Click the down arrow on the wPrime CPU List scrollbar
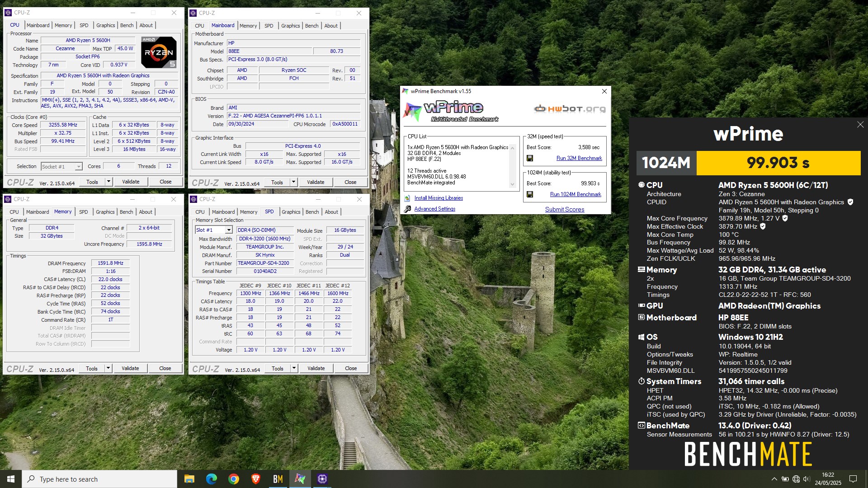868x488 pixels. pos(512,184)
